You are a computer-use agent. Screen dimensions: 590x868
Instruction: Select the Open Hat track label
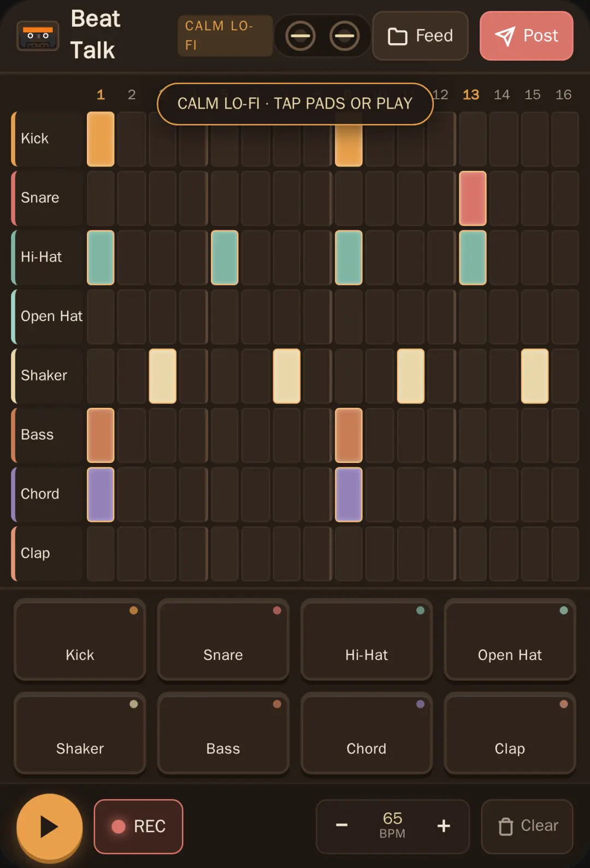coord(48,317)
